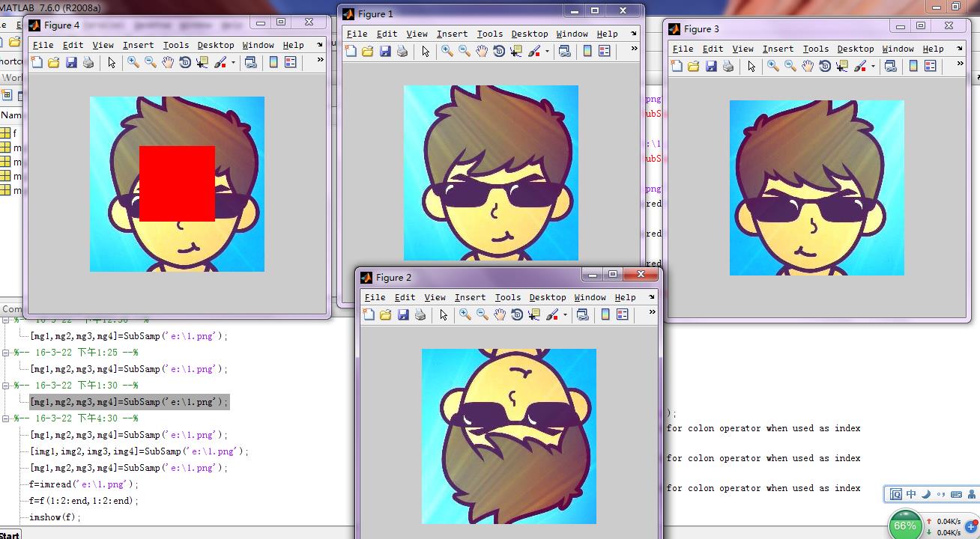Image resolution: width=980 pixels, height=539 pixels.
Task: Click the green 66% tray indicator
Action: pyautogui.click(x=905, y=525)
